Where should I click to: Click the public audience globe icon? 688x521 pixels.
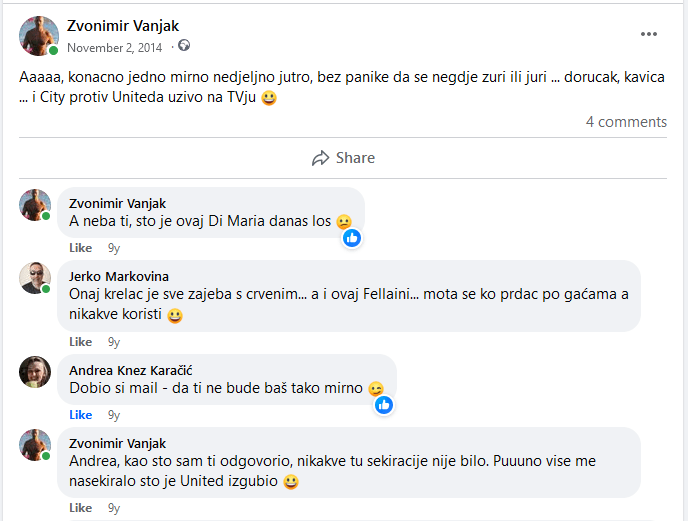coord(184,46)
